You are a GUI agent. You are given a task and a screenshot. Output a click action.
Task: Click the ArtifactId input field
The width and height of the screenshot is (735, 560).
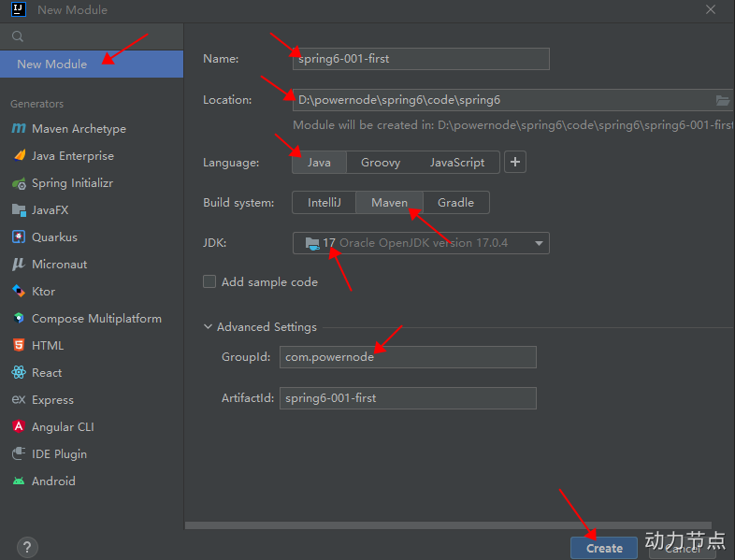408,398
